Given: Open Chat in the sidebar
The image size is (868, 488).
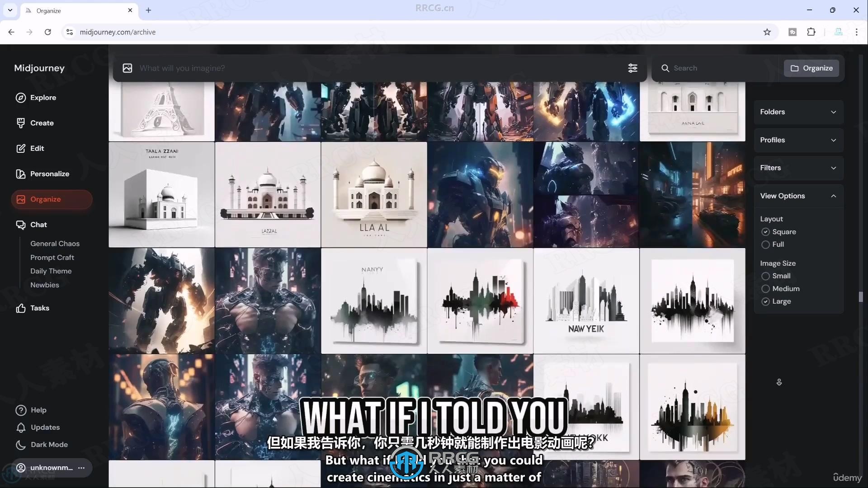Looking at the screenshot, I should 32,225.
